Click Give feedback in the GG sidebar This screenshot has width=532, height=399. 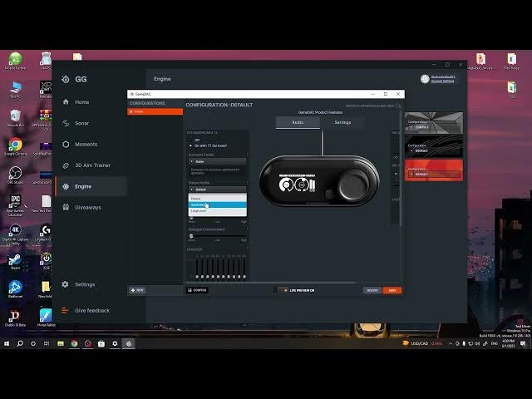click(86, 310)
